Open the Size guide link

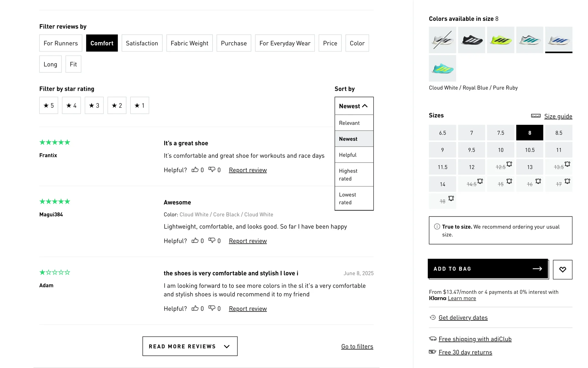[558, 116]
